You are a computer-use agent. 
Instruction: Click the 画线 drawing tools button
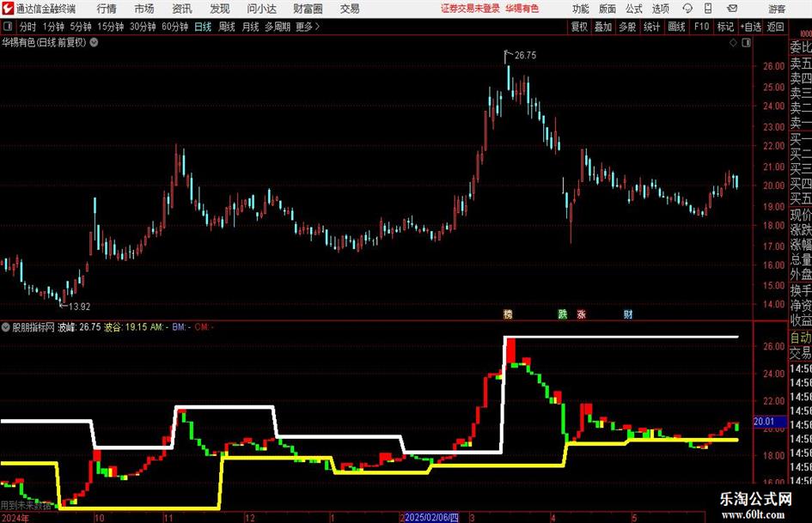point(676,27)
